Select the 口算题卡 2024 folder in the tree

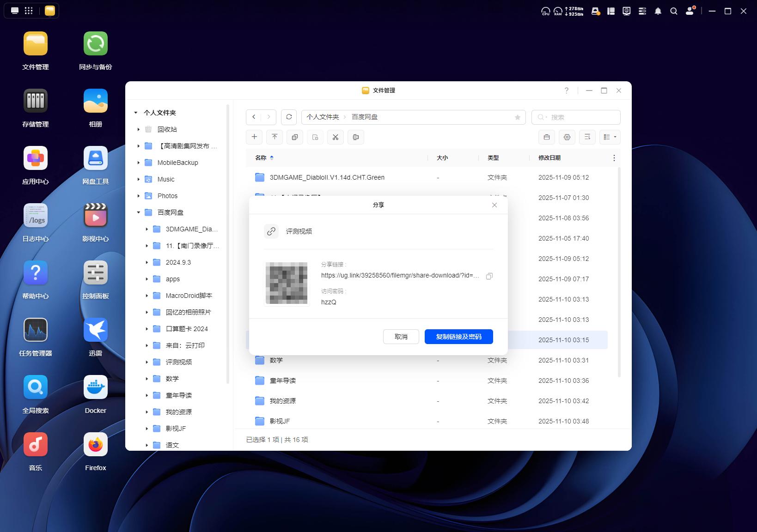pyautogui.click(x=187, y=329)
